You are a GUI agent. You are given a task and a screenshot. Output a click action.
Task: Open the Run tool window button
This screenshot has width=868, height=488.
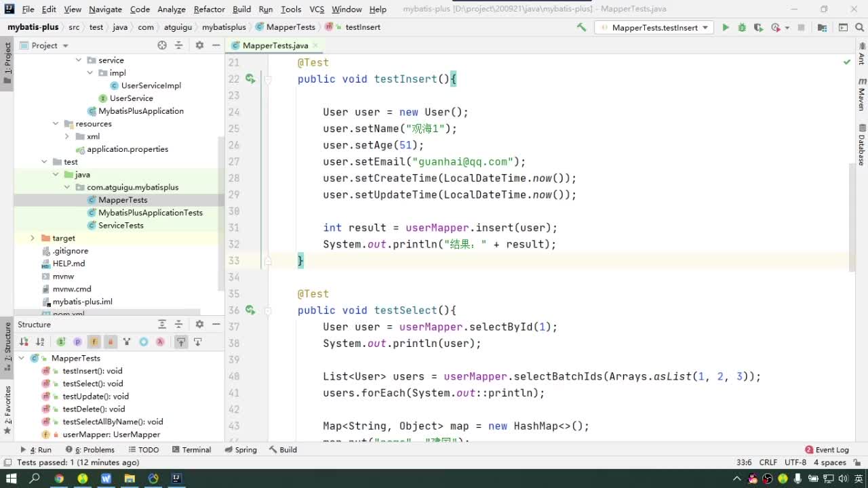click(36, 449)
